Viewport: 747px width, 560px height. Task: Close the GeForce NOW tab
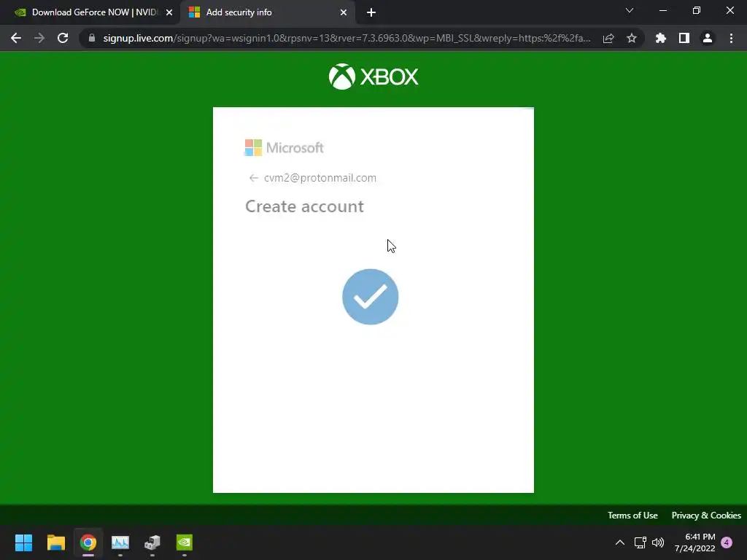pos(169,12)
